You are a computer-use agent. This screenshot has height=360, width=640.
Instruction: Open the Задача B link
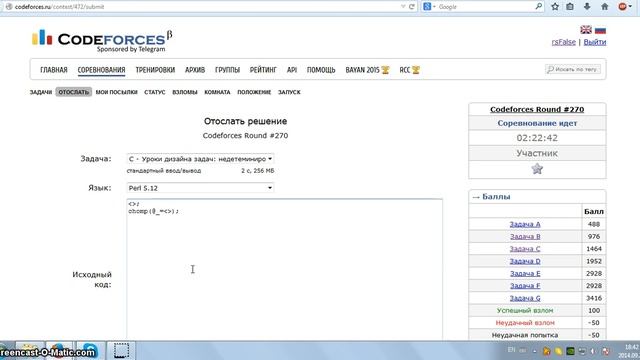[525, 236]
